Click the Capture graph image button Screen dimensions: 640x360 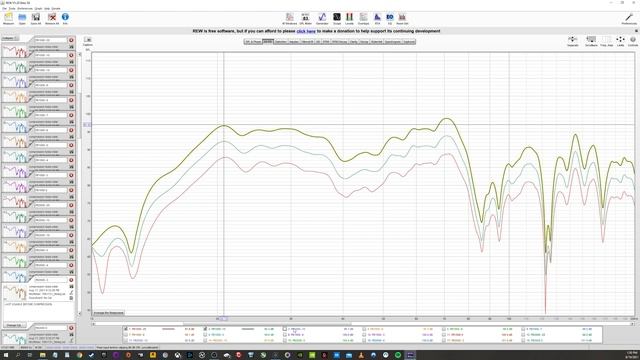pyautogui.click(x=88, y=41)
